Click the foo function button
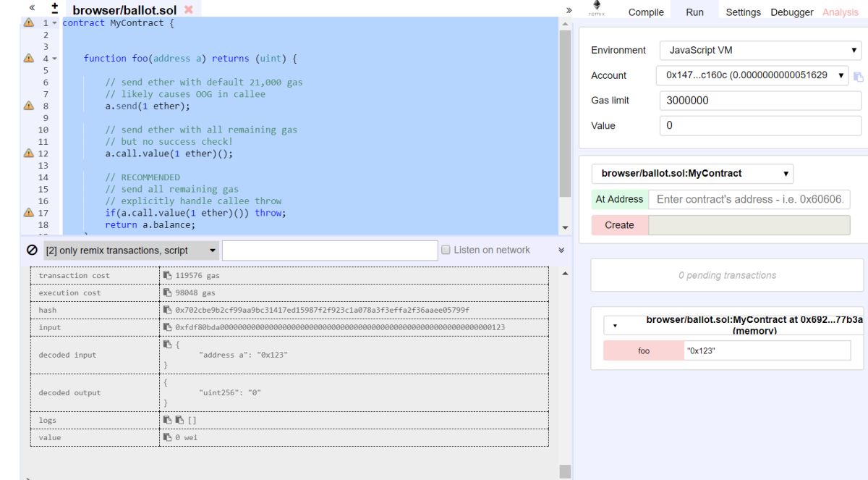The width and height of the screenshot is (868, 480). [x=643, y=350]
